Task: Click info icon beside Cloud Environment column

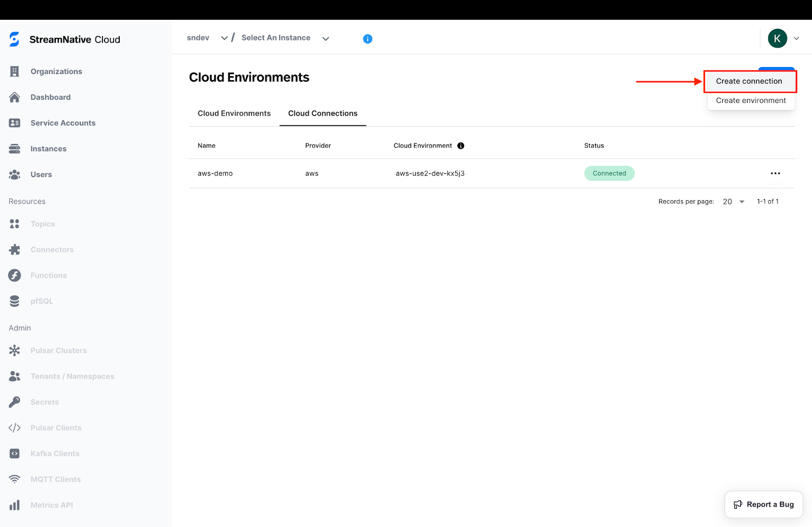Action: point(461,146)
